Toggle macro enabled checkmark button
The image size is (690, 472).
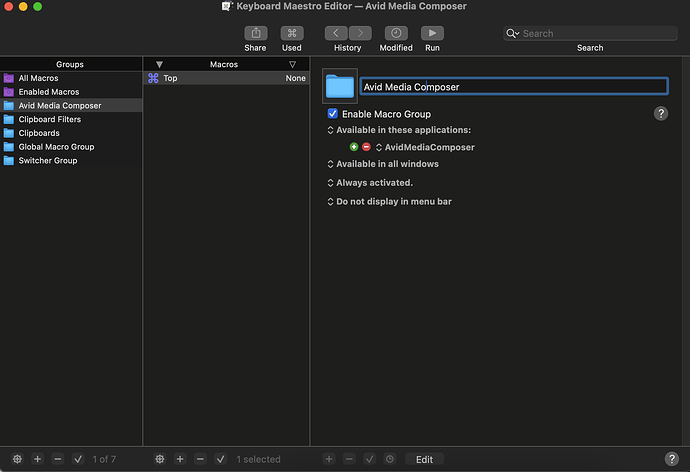tap(220, 459)
